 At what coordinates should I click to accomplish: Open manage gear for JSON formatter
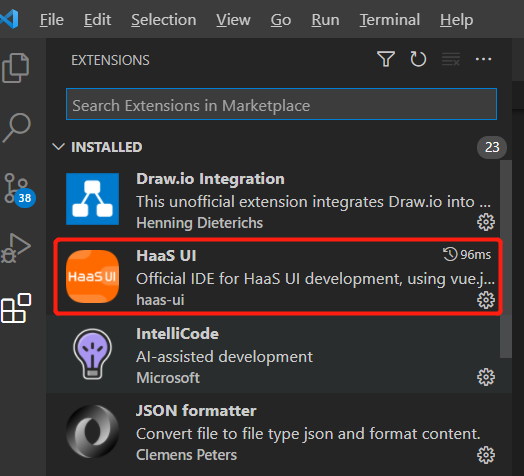coord(486,455)
